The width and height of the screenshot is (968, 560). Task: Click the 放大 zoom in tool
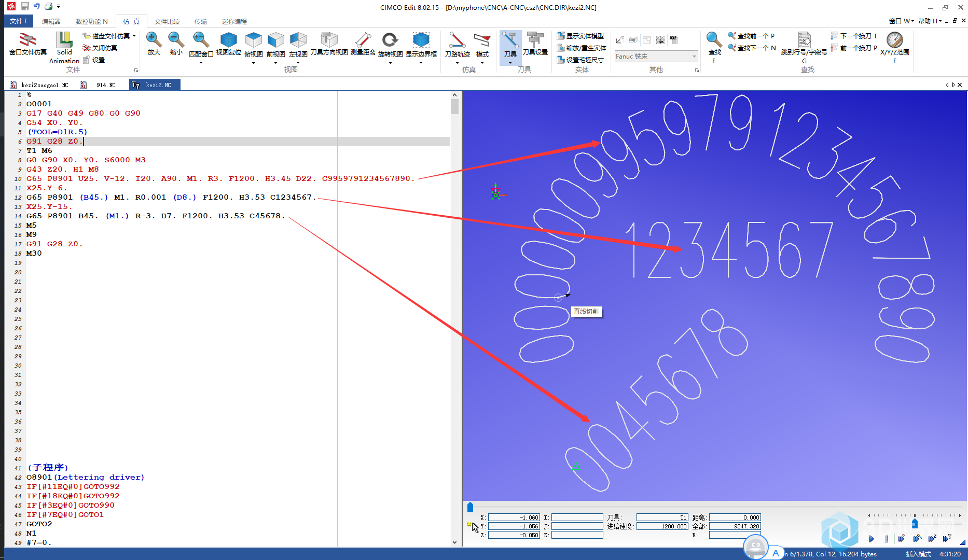click(154, 44)
